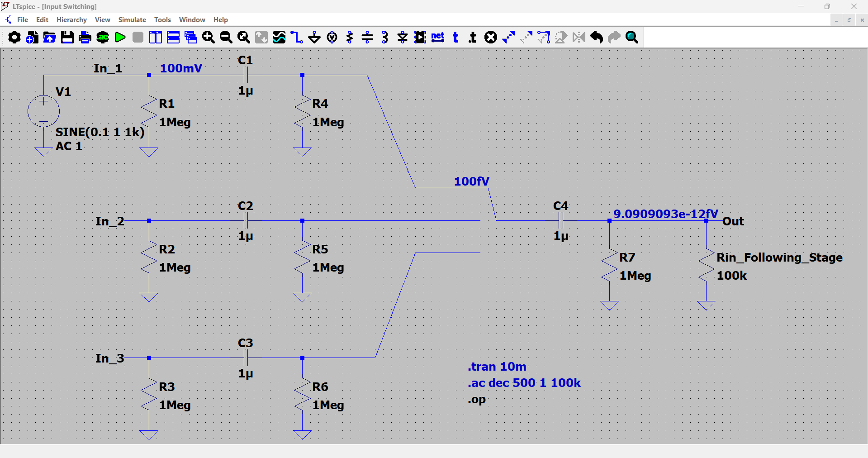Print the schematic
Viewport: 868px width, 458px height.
click(x=85, y=37)
